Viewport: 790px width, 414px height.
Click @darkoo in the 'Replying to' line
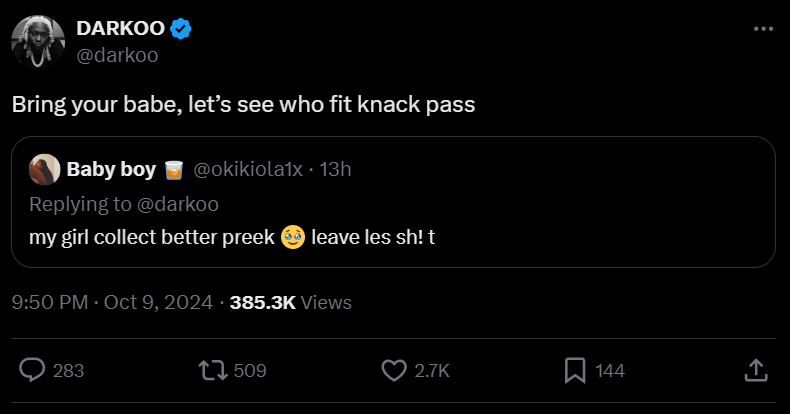pos(180,204)
